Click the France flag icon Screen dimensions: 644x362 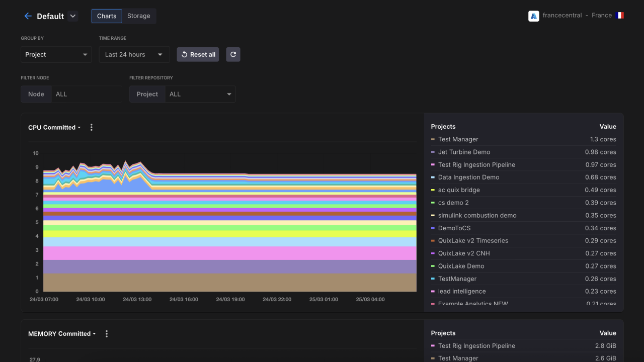click(x=619, y=16)
